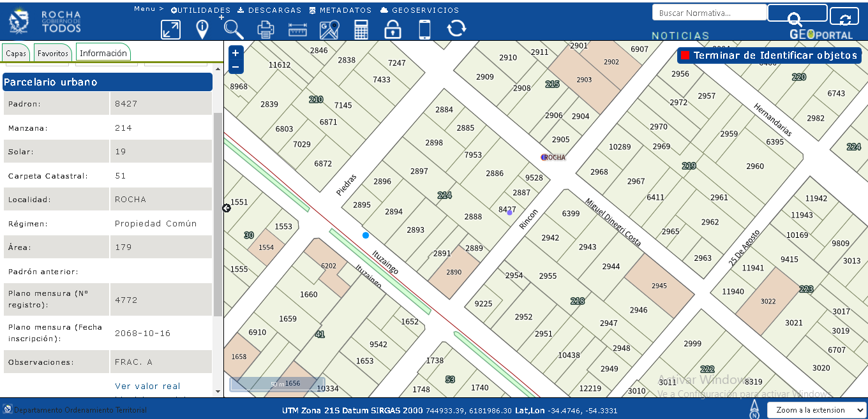Screen dimensions: 868x419
Task: Collapse the side panel with arrow handle
Action: (227, 208)
